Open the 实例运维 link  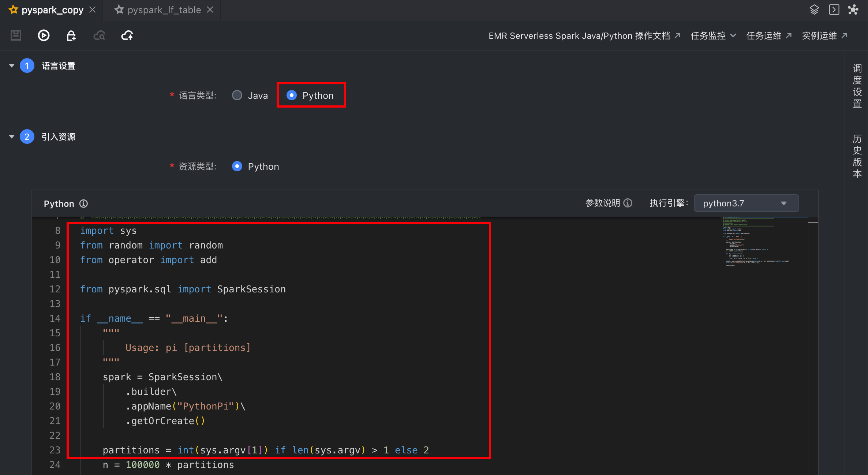[x=824, y=36]
